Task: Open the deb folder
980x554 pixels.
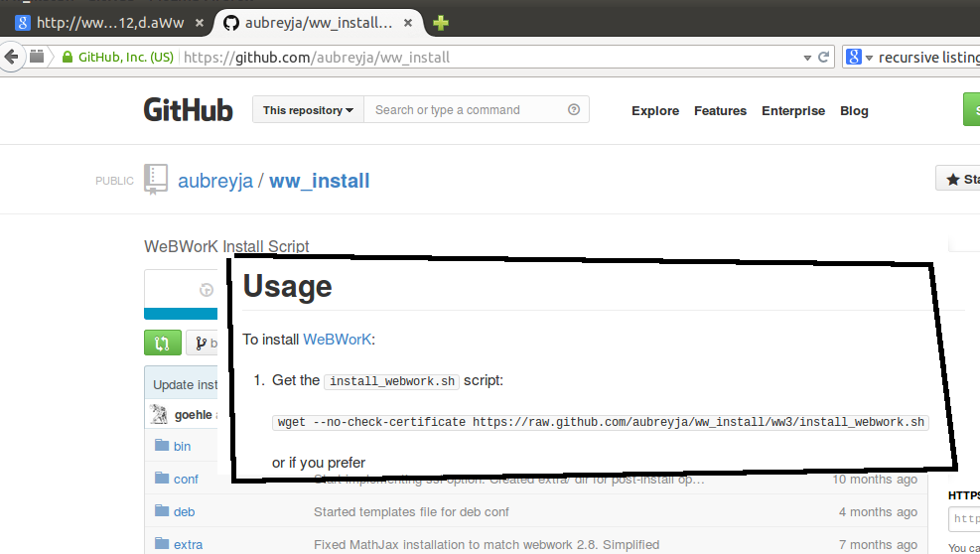Action: (184, 511)
